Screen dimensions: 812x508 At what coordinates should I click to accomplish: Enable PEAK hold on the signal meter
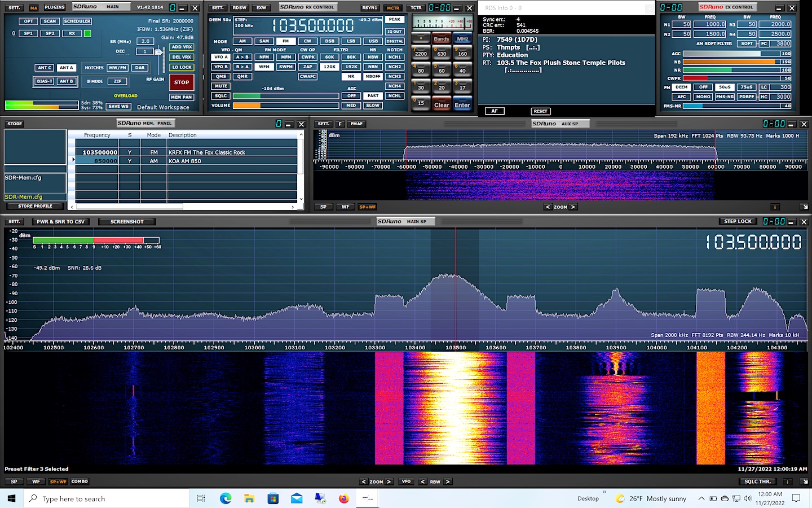click(x=394, y=19)
